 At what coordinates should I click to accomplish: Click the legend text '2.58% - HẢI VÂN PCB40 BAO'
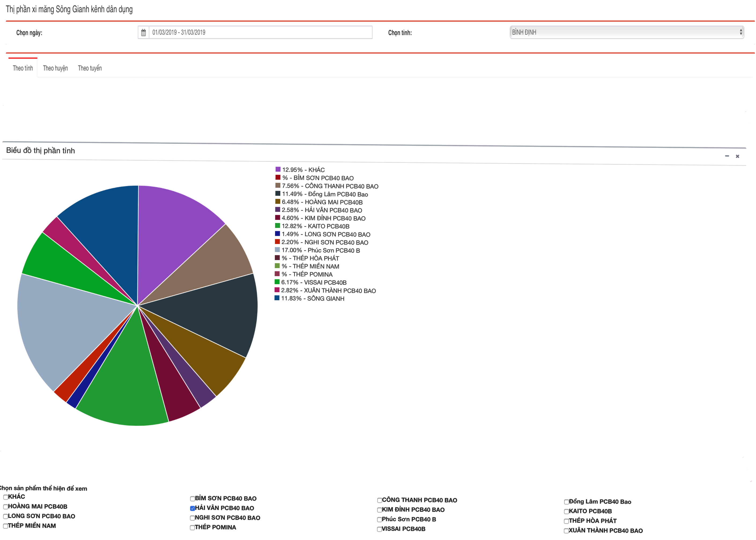click(322, 210)
